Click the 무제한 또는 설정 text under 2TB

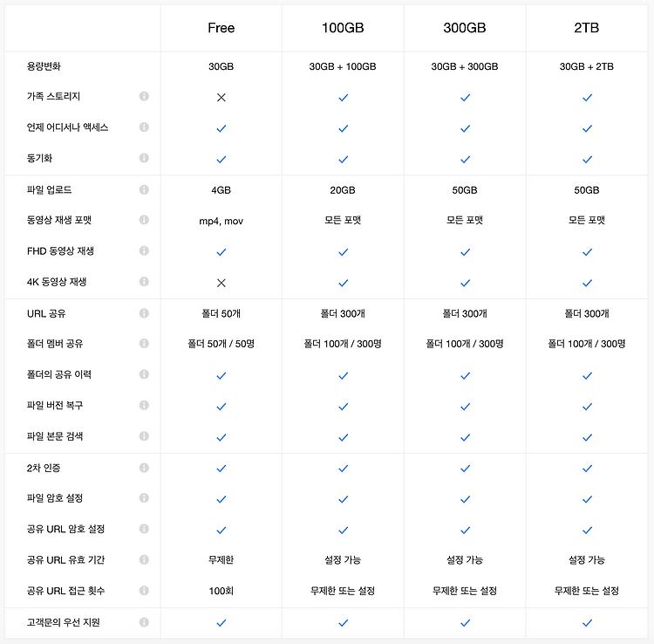(587, 591)
